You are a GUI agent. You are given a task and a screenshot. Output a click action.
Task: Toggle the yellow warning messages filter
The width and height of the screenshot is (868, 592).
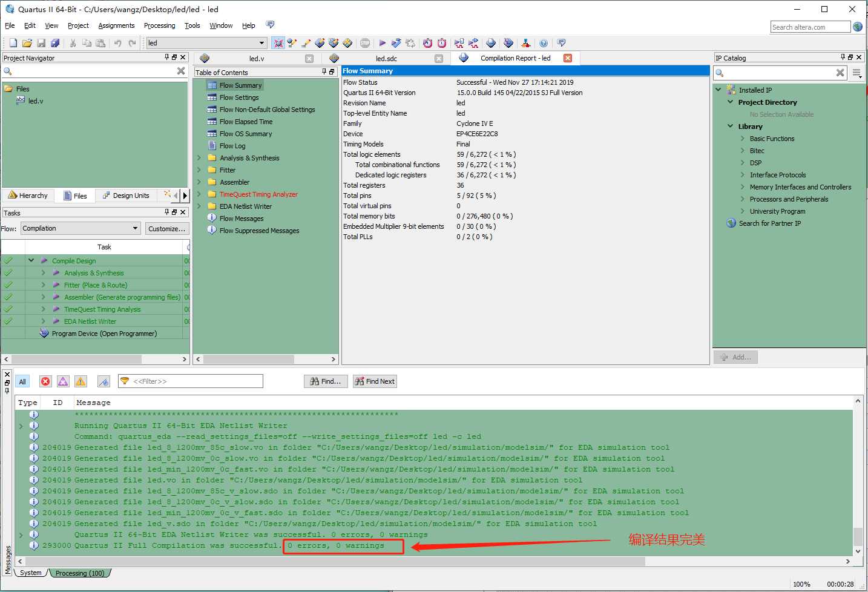[81, 381]
